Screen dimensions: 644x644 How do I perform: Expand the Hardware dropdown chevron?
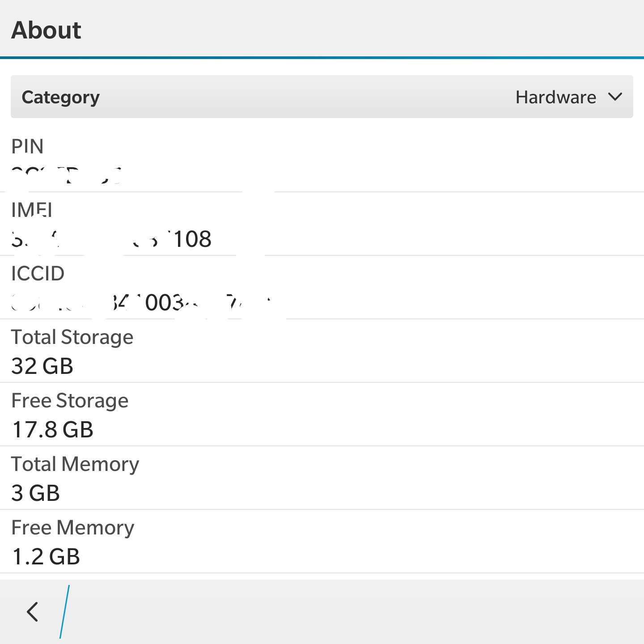[x=615, y=97]
